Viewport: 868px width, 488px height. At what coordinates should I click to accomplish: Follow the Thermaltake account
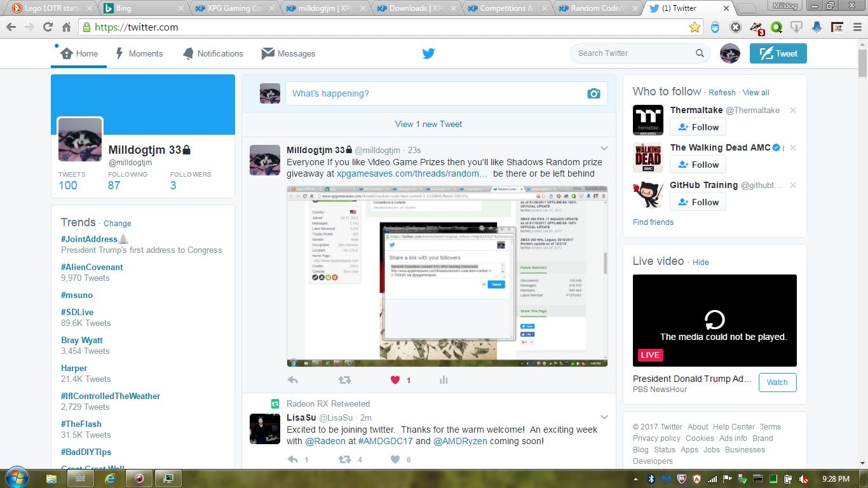(698, 127)
